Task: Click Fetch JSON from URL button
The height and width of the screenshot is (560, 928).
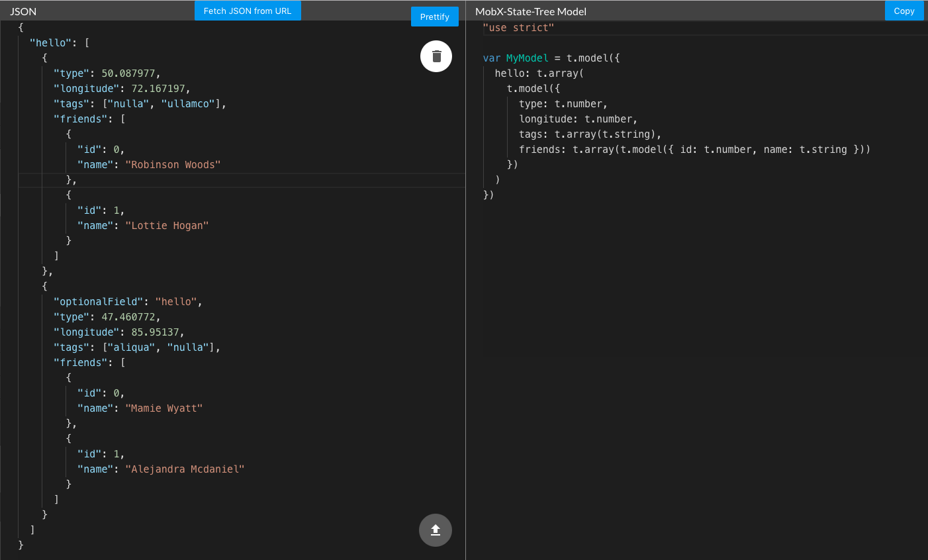Action: point(248,11)
